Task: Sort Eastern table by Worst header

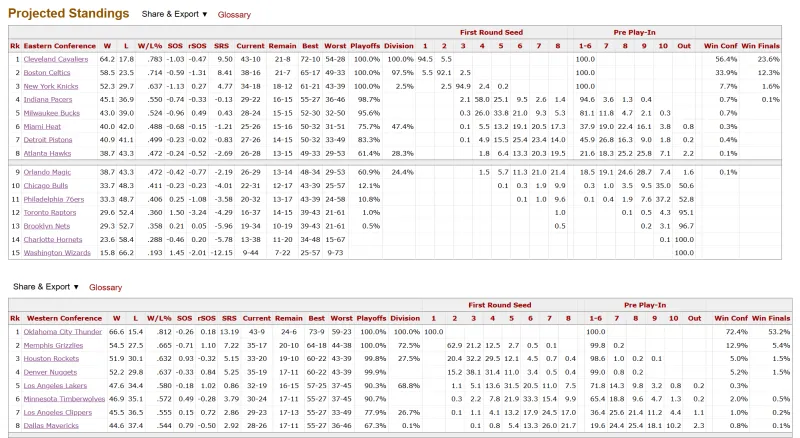Action: 335,46
